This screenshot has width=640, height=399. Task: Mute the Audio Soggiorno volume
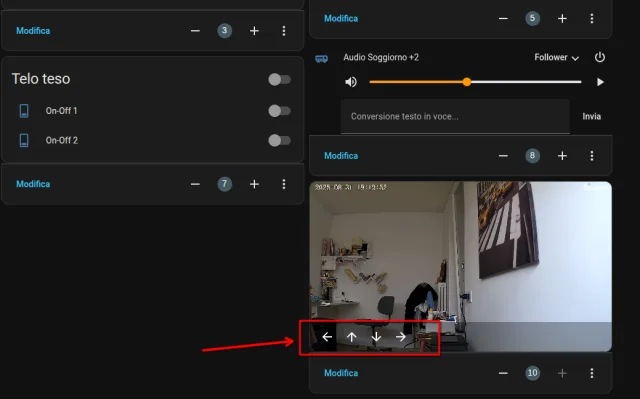pyautogui.click(x=351, y=82)
